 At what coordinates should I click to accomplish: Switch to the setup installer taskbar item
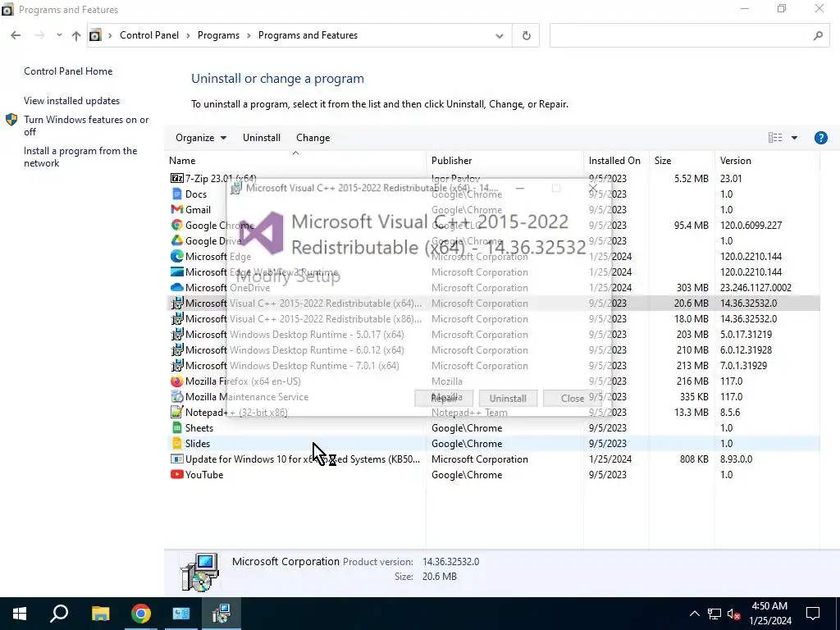[221, 614]
